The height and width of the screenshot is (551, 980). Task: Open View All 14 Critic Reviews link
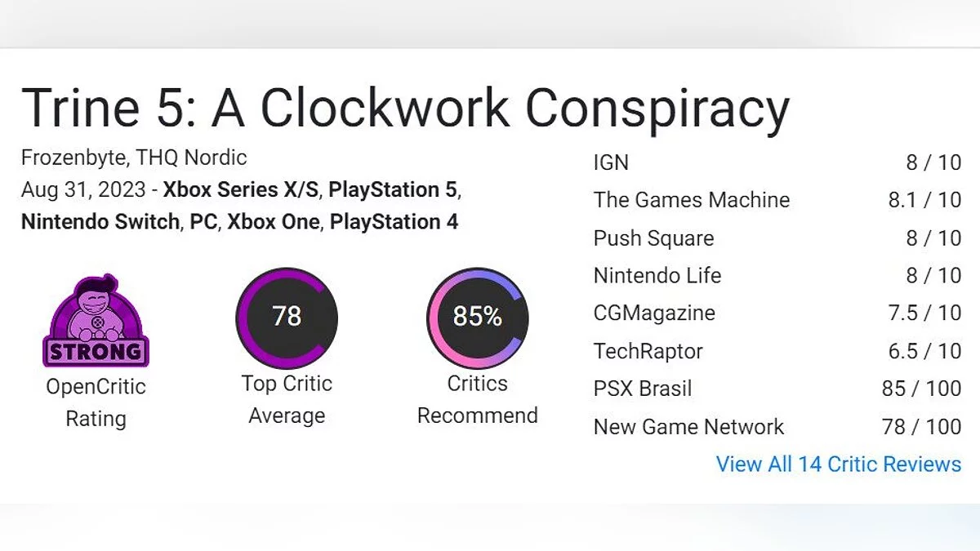[838, 464]
